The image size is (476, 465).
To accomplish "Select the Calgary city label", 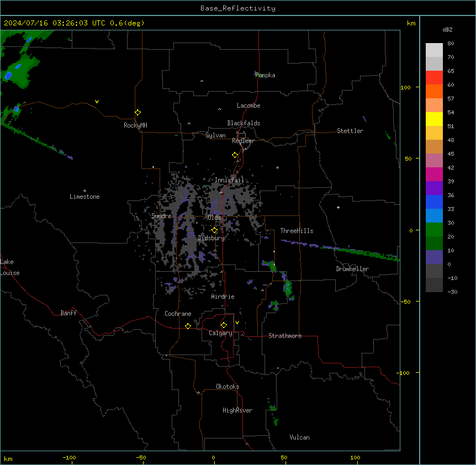I will (x=220, y=333).
